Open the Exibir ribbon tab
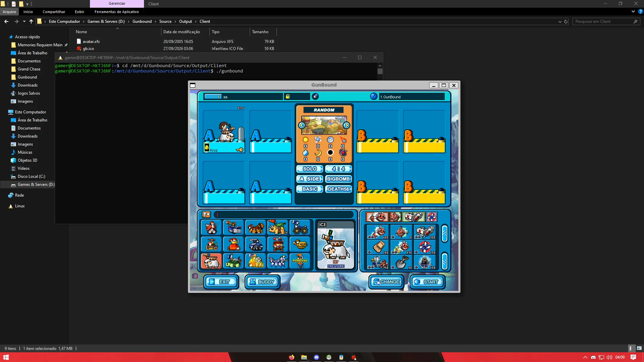 [x=80, y=12]
